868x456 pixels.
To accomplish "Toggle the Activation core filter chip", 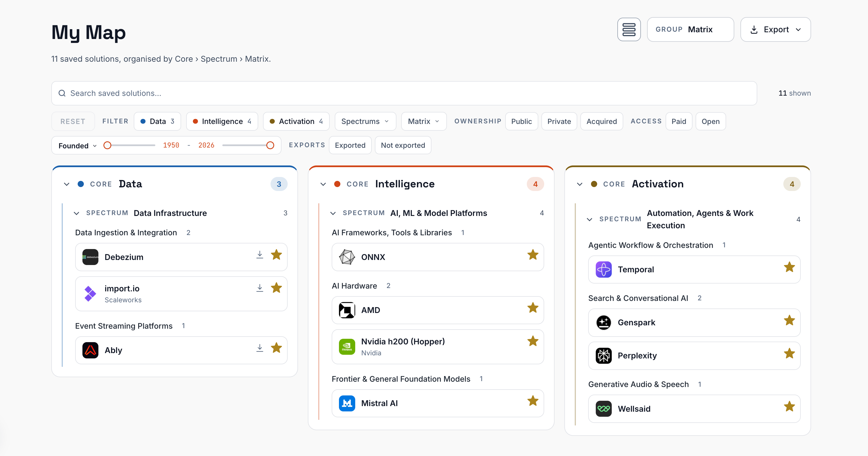I will click(x=296, y=121).
